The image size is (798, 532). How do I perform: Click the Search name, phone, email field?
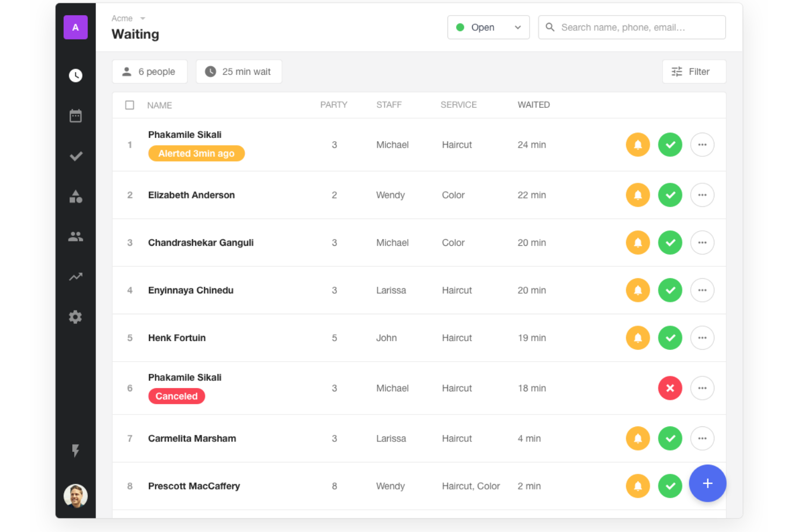(631, 27)
